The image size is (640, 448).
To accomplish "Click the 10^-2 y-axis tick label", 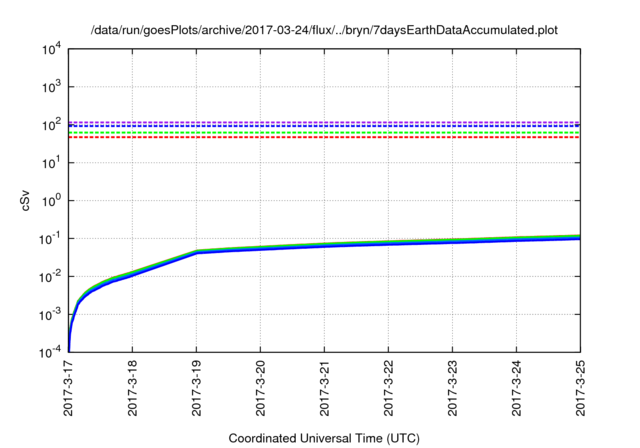I will (x=50, y=277).
